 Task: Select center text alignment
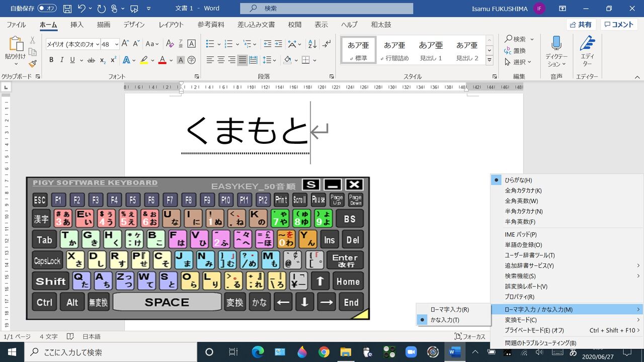tap(221, 60)
